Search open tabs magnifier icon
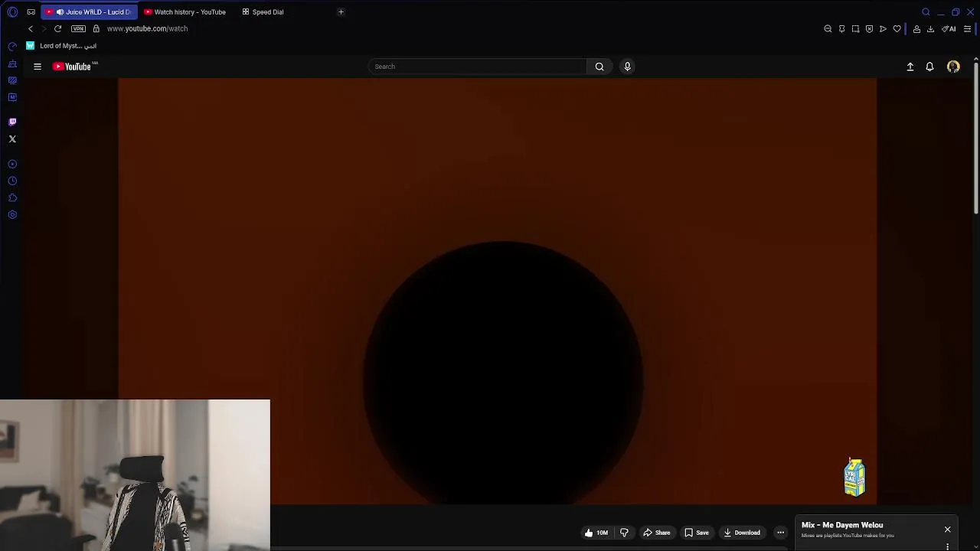The width and height of the screenshot is (980, 551). (926, 12)
